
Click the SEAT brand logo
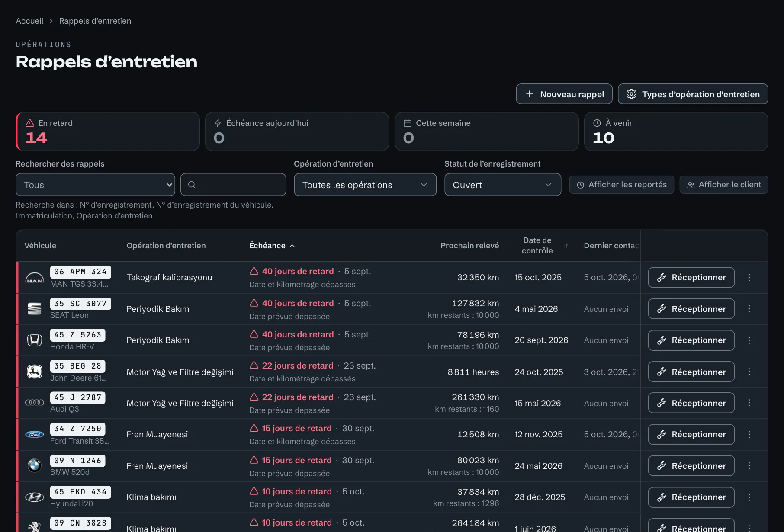click(35, 309)
